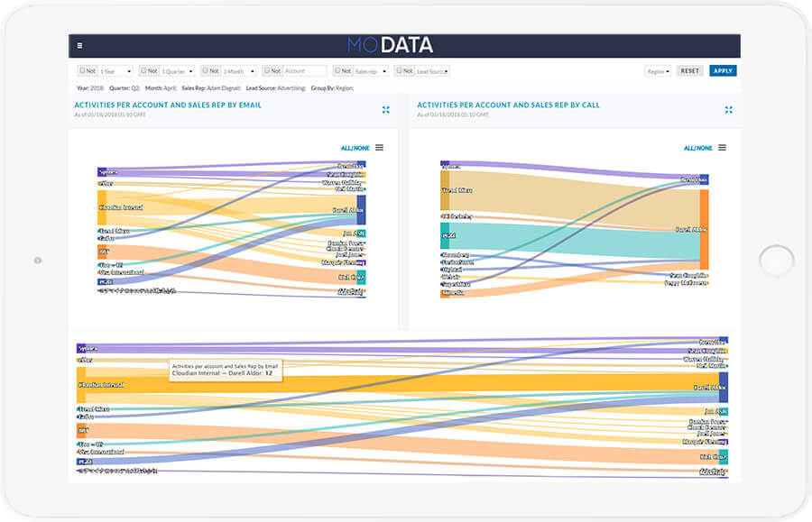Enable the Not checkbox for Account
Screen dimensions: 812x522
pyautogui.click(x=268, y=70)
